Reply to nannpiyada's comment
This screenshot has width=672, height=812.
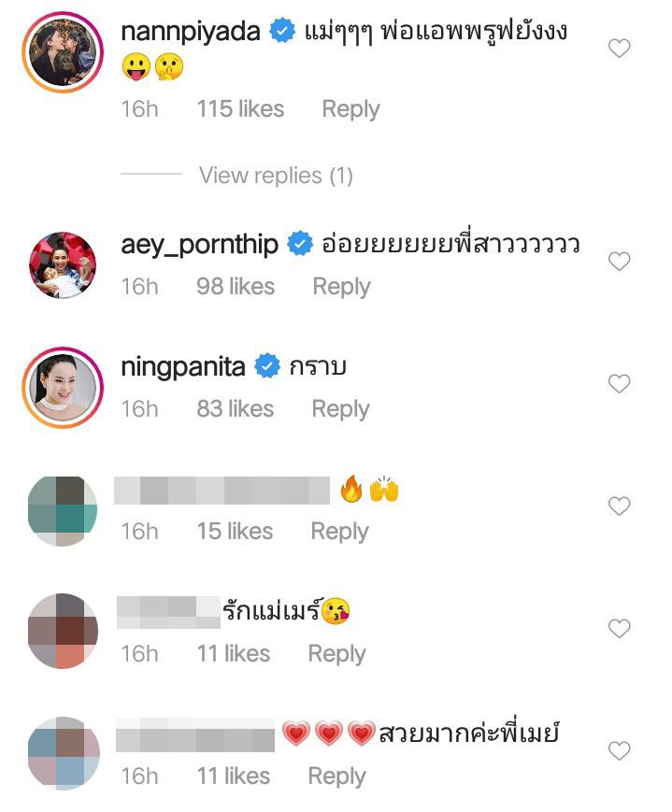(x=350, y=109)
